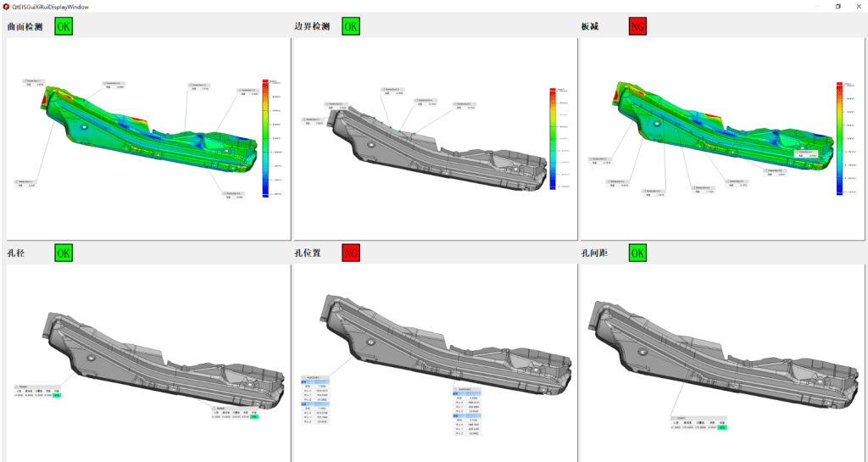
Task: Click the top-left deviation callout in 曲面检测 view
Action: 34,82
